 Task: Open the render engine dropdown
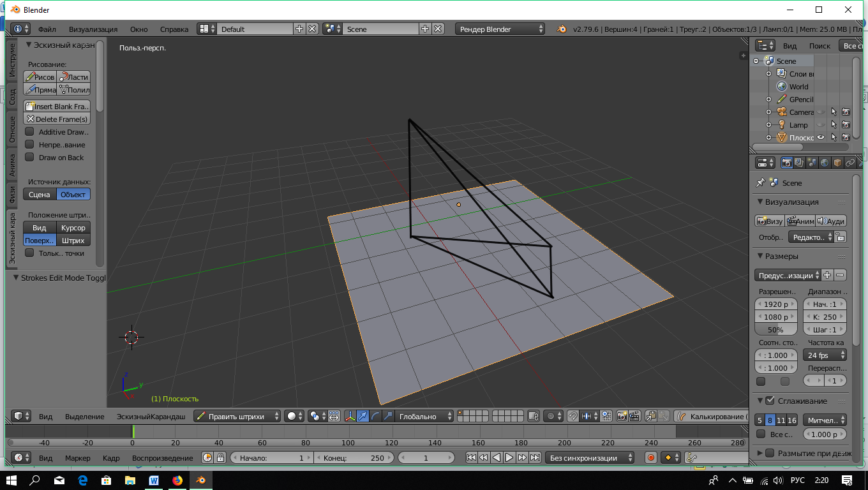pos(500,29)
